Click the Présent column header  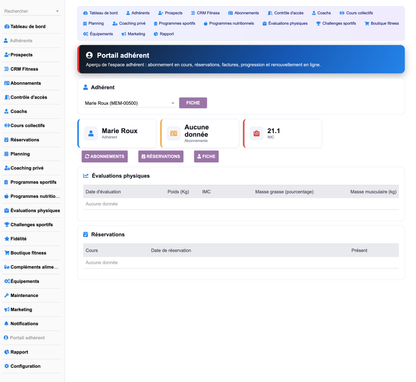359,250
